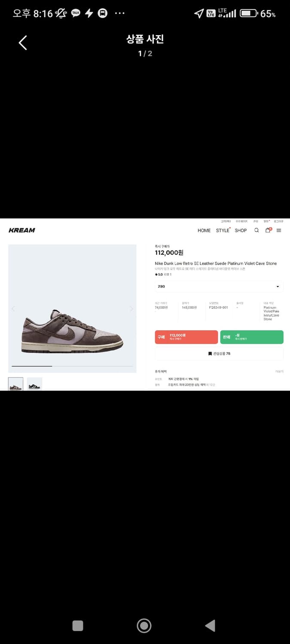This screenshot has width=290, height=644.
Task: Click the red 구매 112,000원 button
Action: tap(186, 337)
